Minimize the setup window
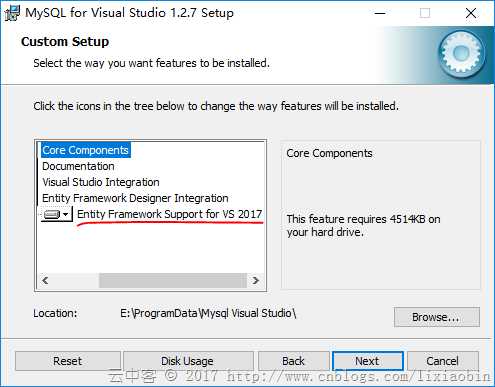 380,13
